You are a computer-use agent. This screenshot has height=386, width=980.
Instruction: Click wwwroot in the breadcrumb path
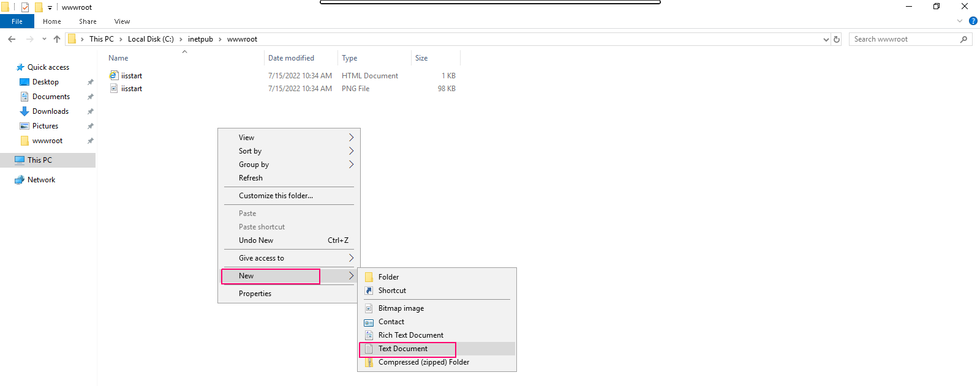tap(242, 39)
